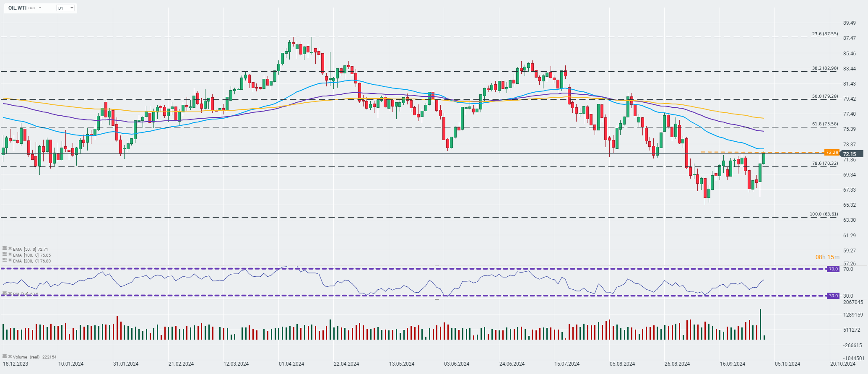
Task: Open the EMA 200 settings icon
Action: coord(5,260)
